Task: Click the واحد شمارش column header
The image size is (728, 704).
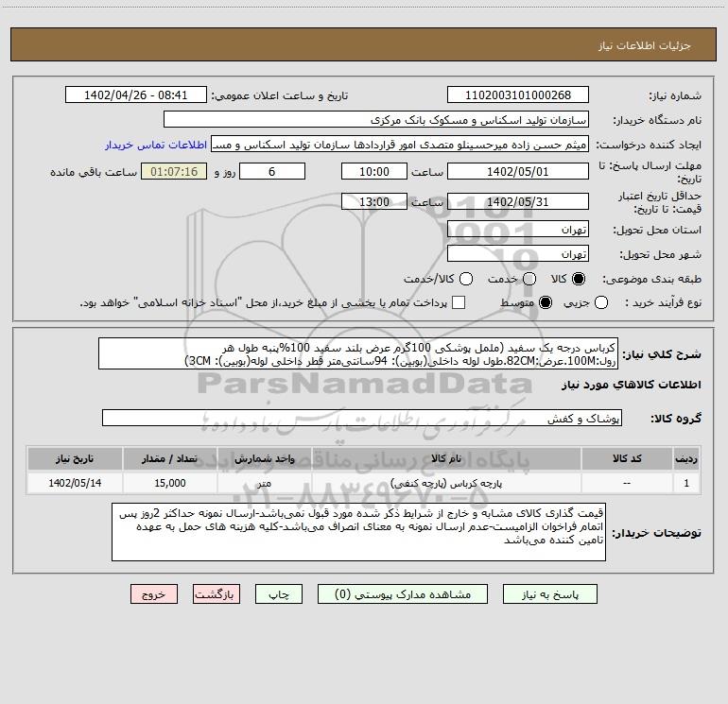Action: [x=264, y=458]
